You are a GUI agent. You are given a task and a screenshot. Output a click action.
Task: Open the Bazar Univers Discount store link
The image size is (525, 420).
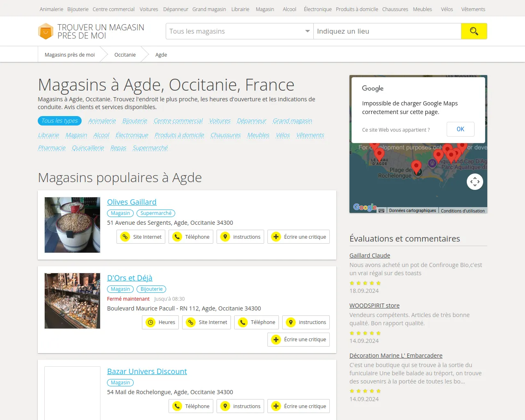[147, 371]
